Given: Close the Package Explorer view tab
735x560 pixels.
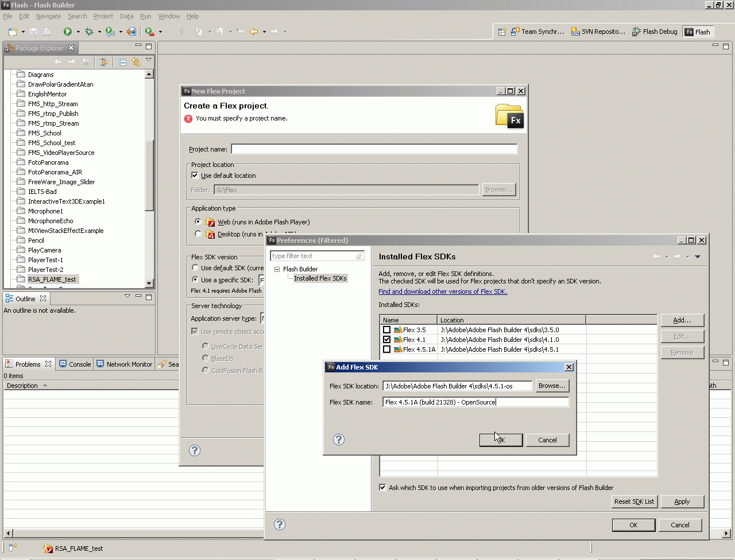Looking at the screenshot, I should (71, 48).
